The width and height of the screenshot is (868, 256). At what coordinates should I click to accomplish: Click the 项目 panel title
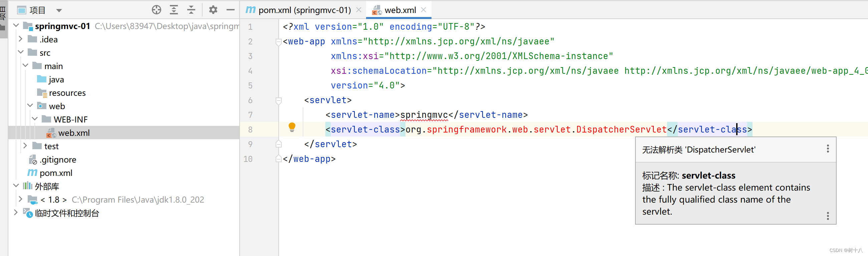pos(37,10)
